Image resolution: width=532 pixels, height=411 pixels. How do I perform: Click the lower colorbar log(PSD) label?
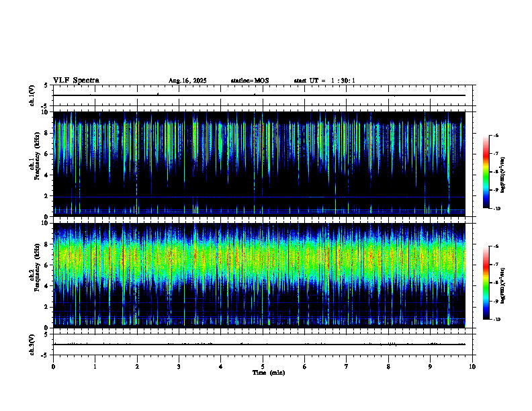[502, 285]
